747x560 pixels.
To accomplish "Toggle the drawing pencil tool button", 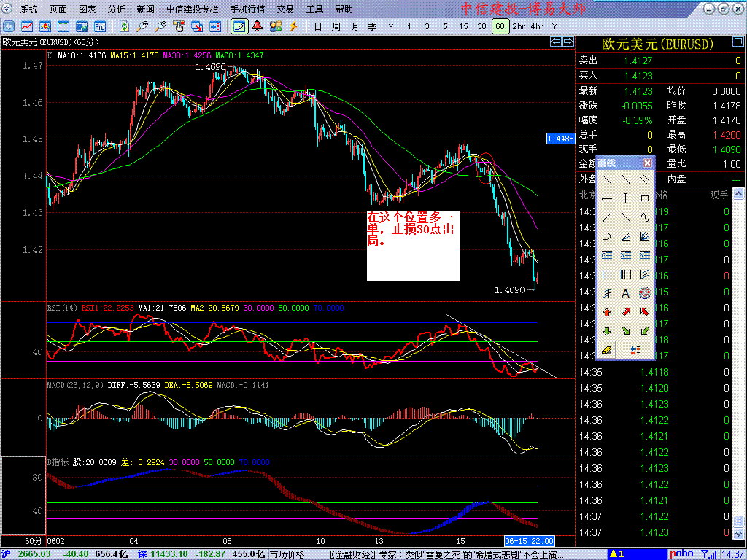I will (239, 27).
